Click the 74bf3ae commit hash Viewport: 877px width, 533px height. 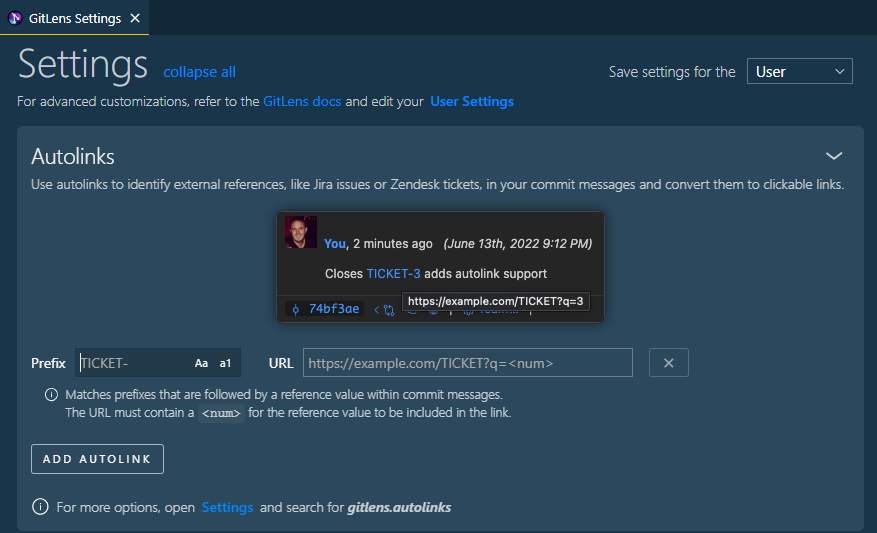tap(334, 309)
